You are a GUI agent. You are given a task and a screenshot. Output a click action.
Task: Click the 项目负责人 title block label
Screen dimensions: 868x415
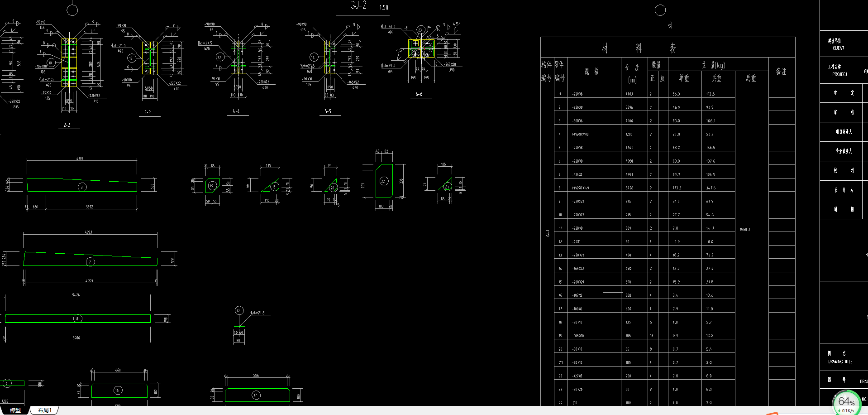point(844,132)
